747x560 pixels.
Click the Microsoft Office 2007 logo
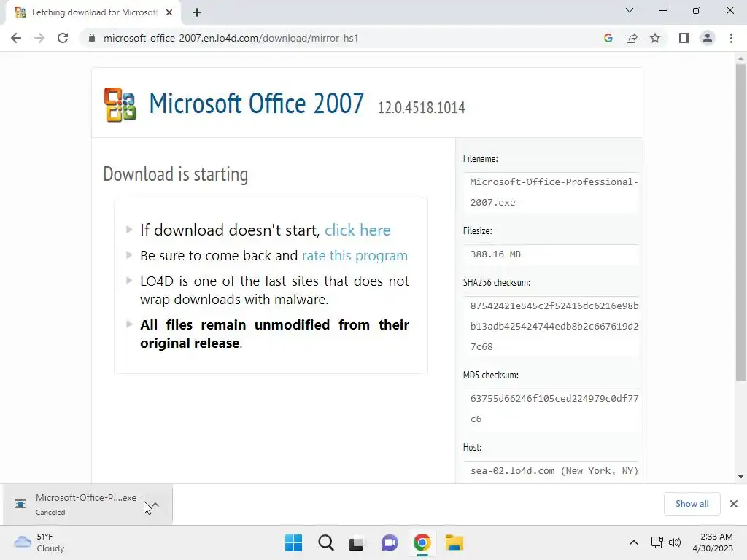pos(120,104)
